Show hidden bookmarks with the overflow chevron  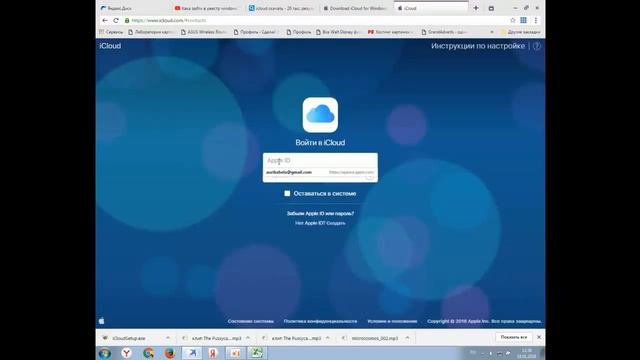(492, 32)
